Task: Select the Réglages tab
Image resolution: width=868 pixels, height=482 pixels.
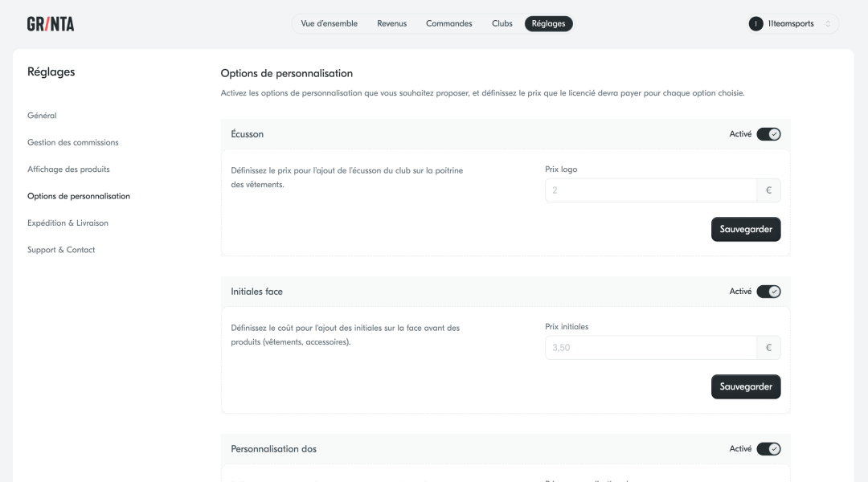Action: tap(549, 24)
